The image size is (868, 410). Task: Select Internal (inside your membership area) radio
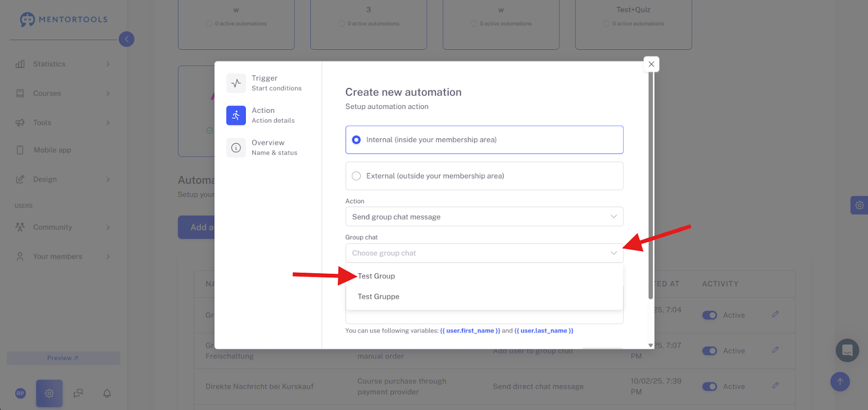[x=356, y=140]
